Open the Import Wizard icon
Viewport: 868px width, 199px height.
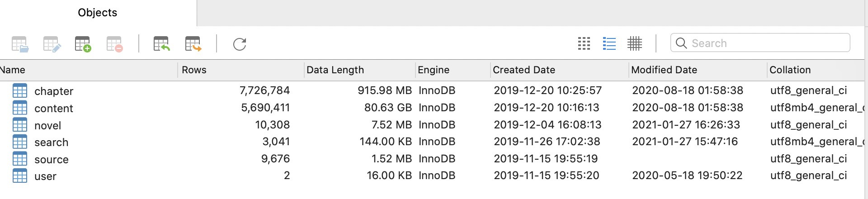pyautogui.click(x=161, y=44)
